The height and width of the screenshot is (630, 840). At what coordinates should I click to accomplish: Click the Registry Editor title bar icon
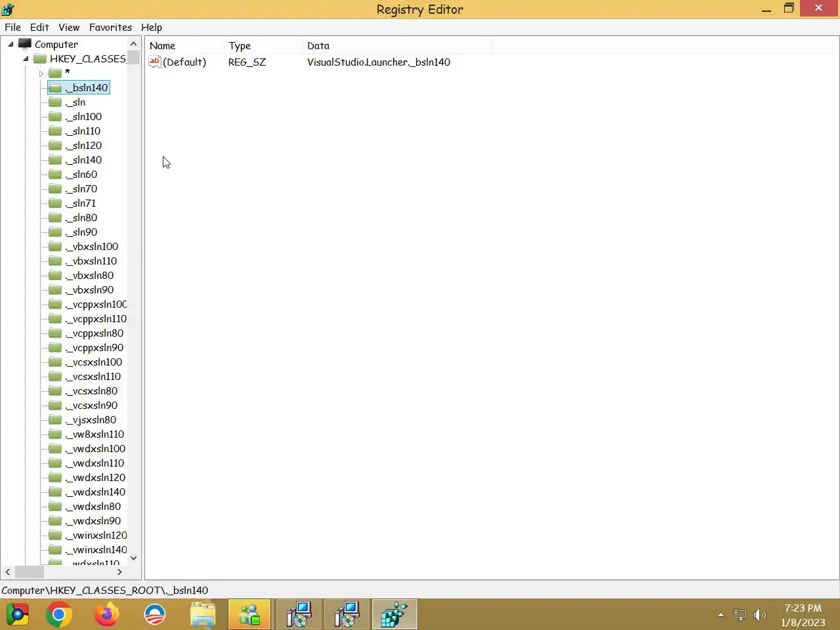[x=8, y=9]
